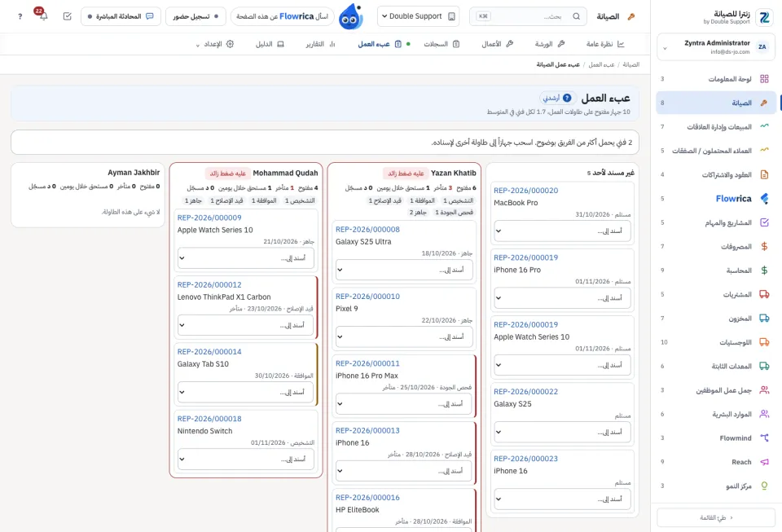The width and height of the screenshot is (782, 532).
Task: Click the wrench icon beside الصيانة sidebar item
Action: (764, 103)
